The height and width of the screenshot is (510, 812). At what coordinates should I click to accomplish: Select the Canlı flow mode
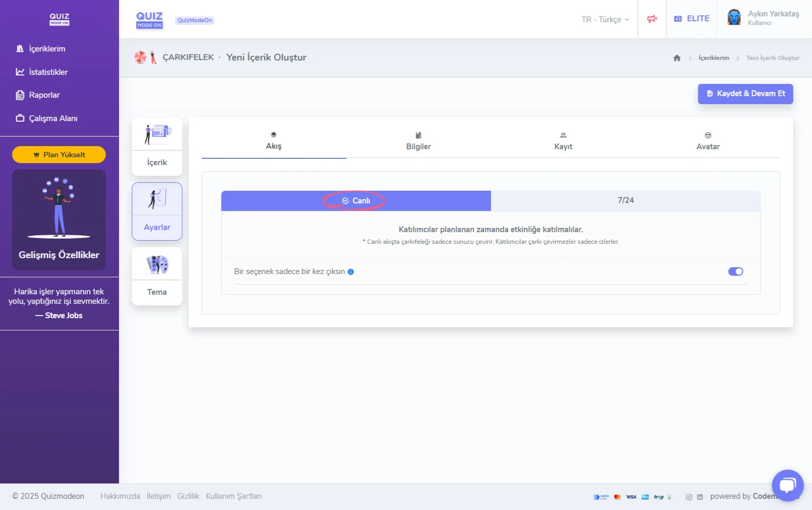(356, 201)
